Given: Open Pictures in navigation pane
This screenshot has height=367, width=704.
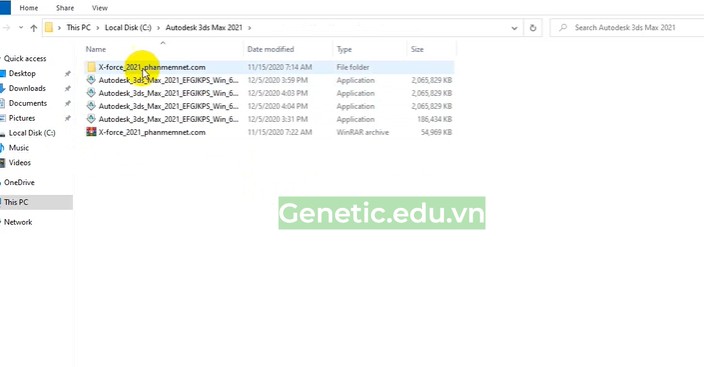Looking at the screenshot, I should pyautogui.click(x=22, y=118).
